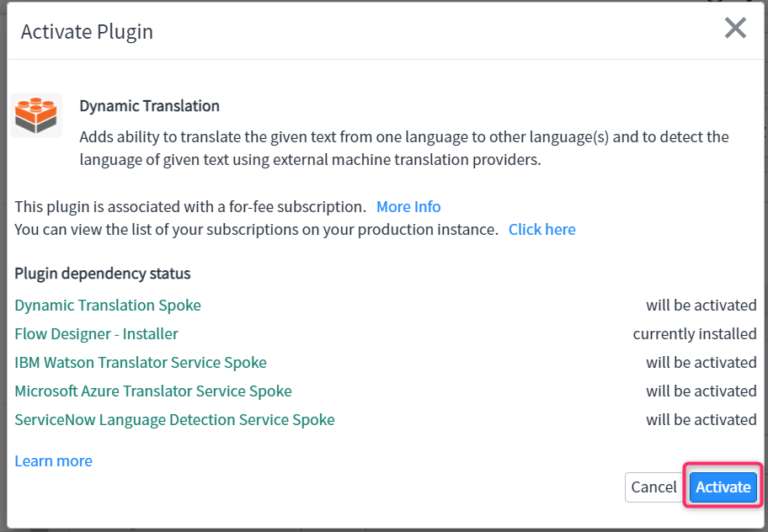Select the Dynamic Translation plugin title
This screenshot has width=768, height=532.
(149, 106)
